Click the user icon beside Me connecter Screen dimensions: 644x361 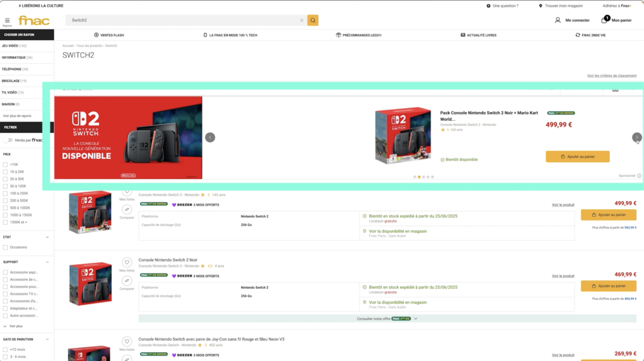click(558, 20)
